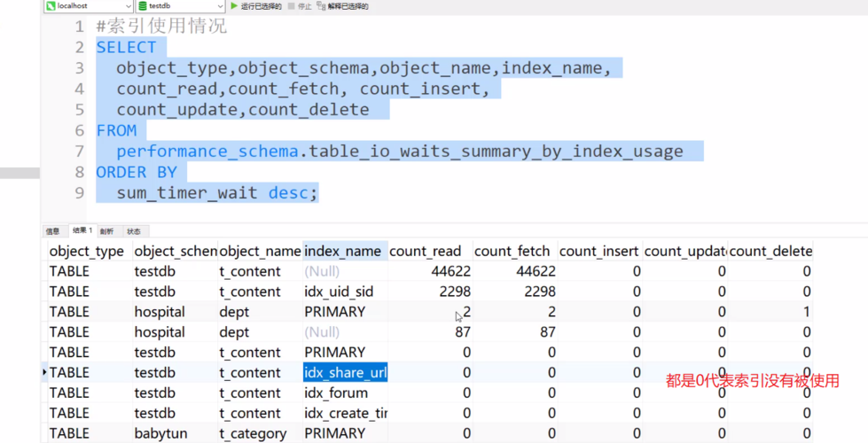The width and height of the screenshot is (868, 443).
Task: Click sum_timer_wait on line 9
Action: [x=187, y=193]
